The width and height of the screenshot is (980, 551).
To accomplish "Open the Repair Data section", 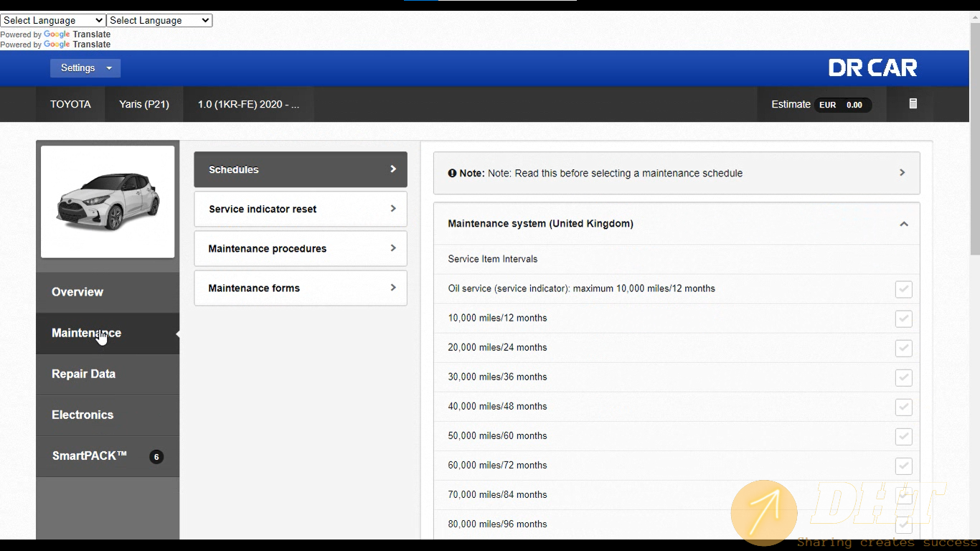I will point(108,374).
